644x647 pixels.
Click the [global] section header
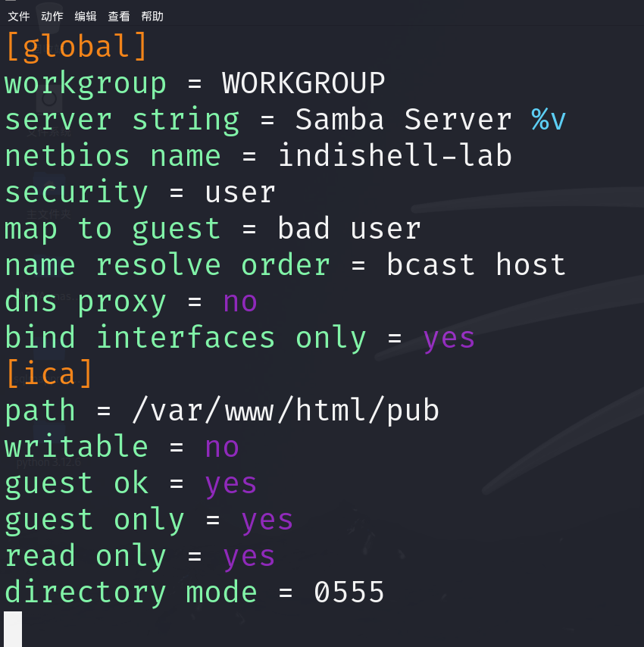[77, 46]
